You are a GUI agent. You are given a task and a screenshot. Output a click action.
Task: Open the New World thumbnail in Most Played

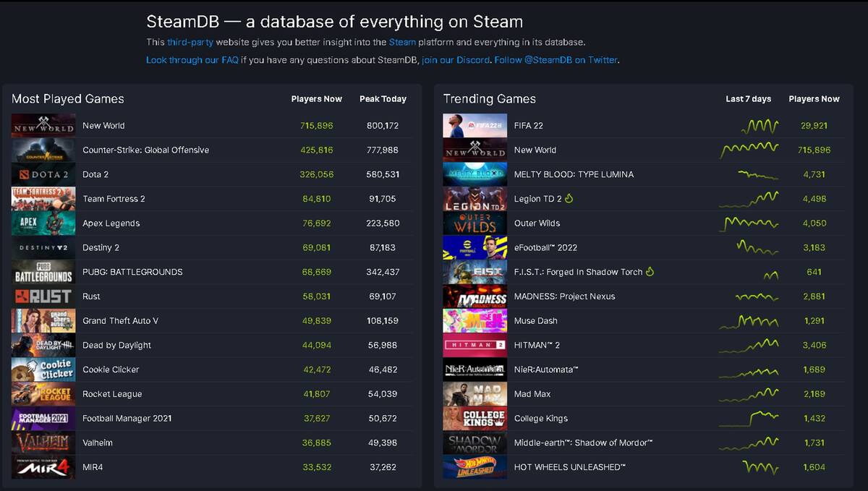43,126
